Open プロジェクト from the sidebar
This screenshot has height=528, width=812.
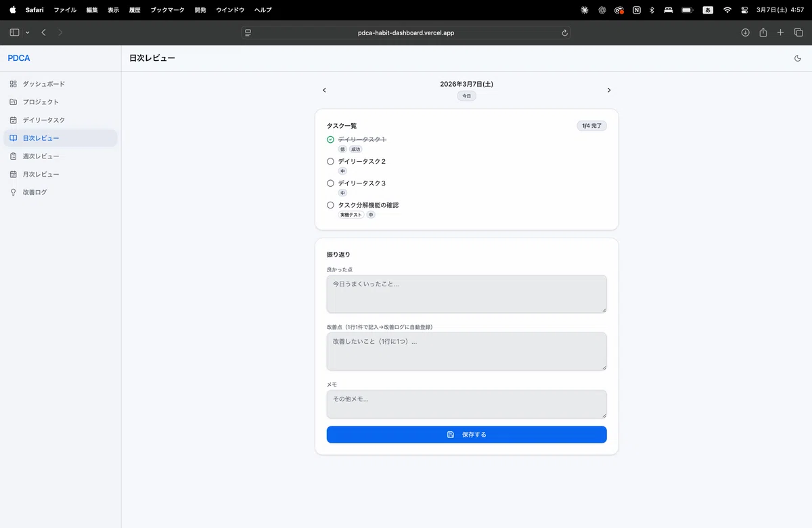(x=60, y=102)
